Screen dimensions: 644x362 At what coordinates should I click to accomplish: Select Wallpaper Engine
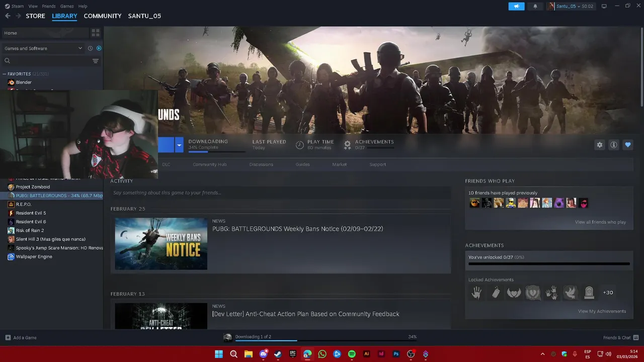pyautogui.click(x=34, y=256)
